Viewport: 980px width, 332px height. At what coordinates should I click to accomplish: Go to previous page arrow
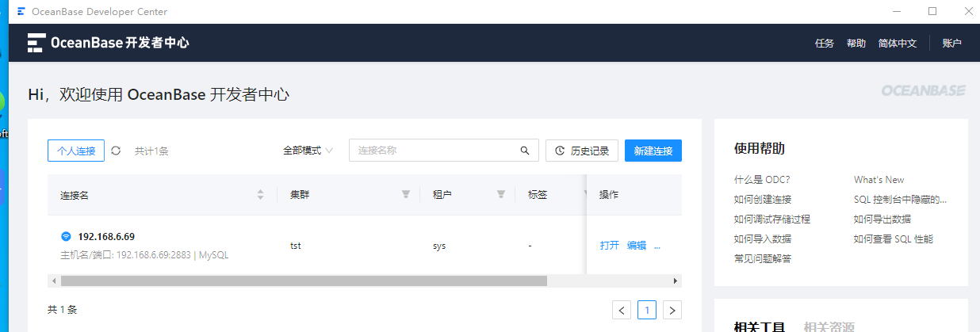tap(622, 310)
